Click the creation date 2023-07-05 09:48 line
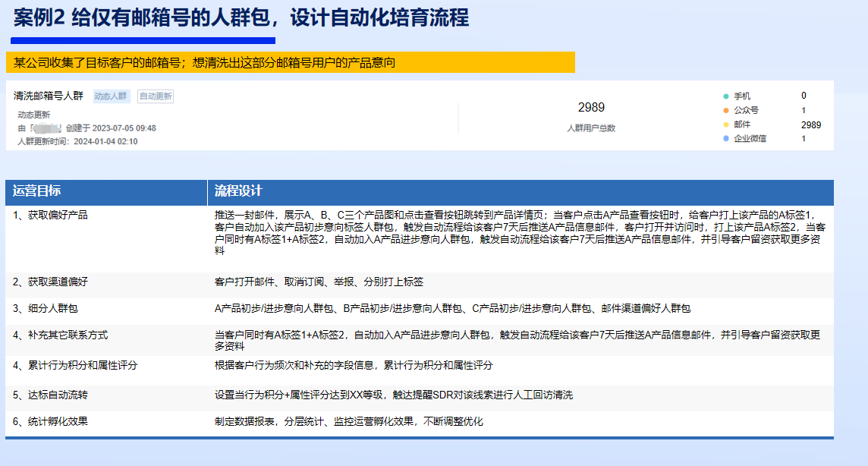The width and height of the screenshot is (868, 466). point(87,128)
